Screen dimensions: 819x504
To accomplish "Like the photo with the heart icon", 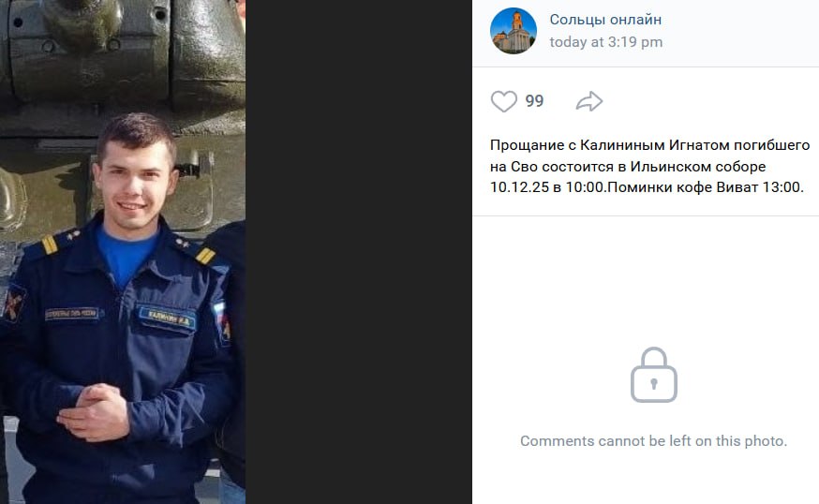I will [x=504, y=101].
